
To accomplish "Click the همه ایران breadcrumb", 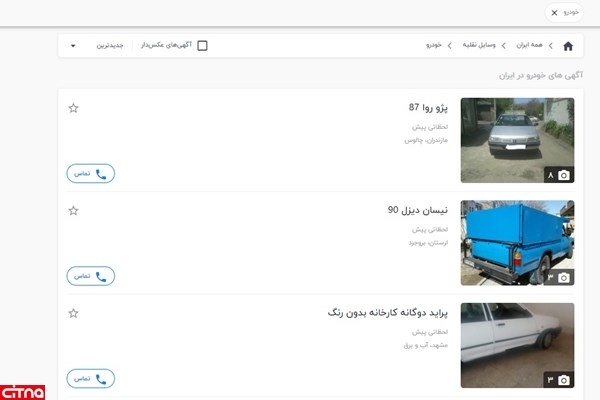I will point(529,45).
